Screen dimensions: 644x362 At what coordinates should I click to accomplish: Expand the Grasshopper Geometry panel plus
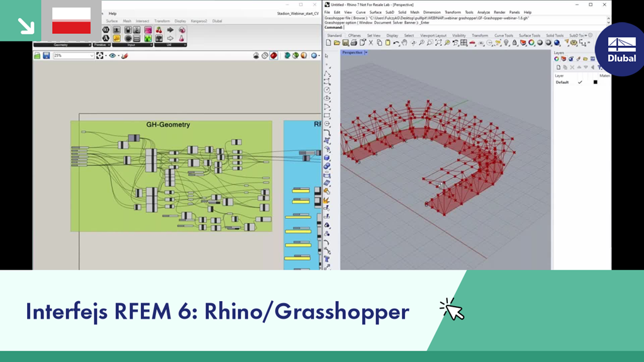click(89, 45)
